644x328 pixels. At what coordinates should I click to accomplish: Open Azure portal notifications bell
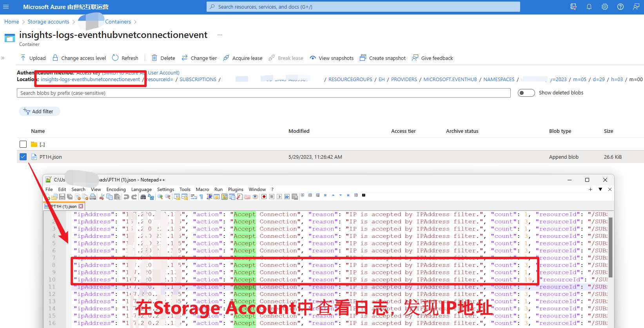point(589,7)
